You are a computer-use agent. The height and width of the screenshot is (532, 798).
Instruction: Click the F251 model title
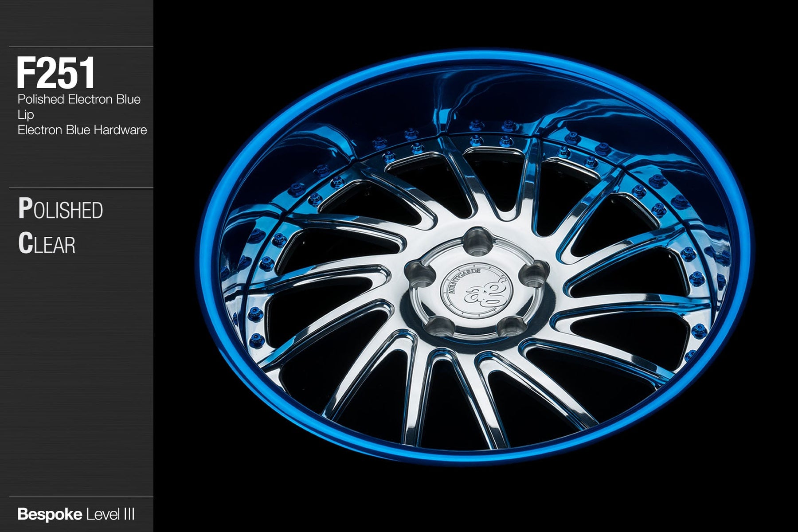point(56,73)
